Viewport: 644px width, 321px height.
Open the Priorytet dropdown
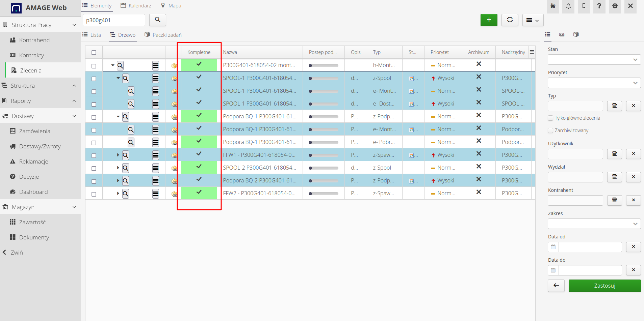(593, 83)
